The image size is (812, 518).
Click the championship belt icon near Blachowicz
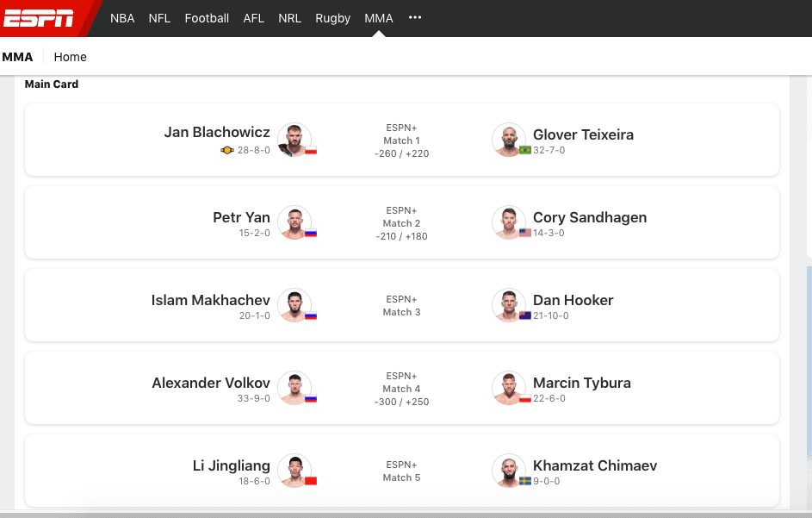point(227,151)
